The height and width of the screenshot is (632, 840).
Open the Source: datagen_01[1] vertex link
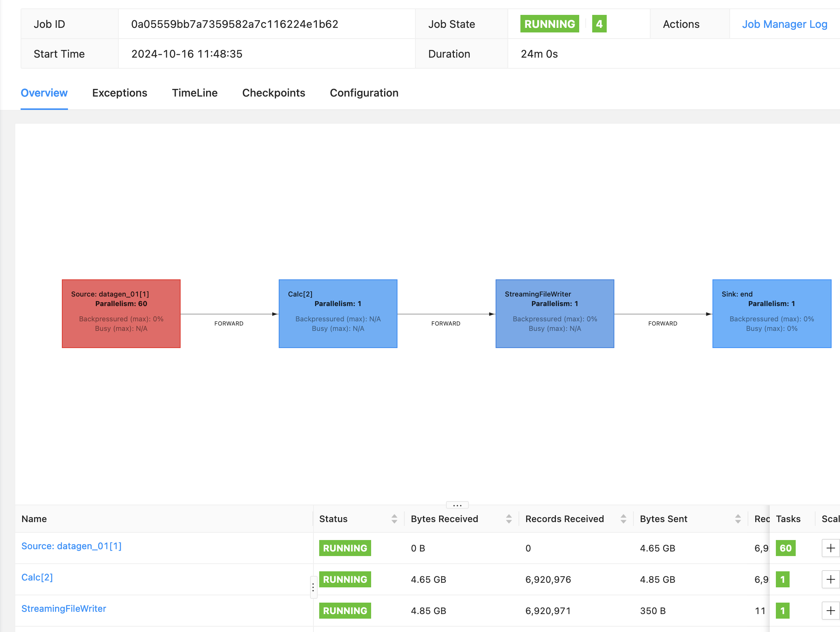click(x=71, y=546)
